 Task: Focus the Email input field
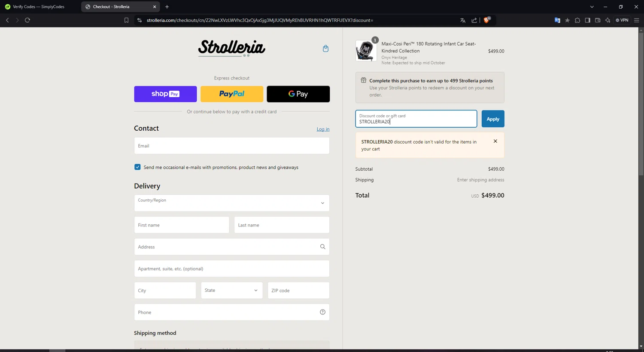(232, 146)
